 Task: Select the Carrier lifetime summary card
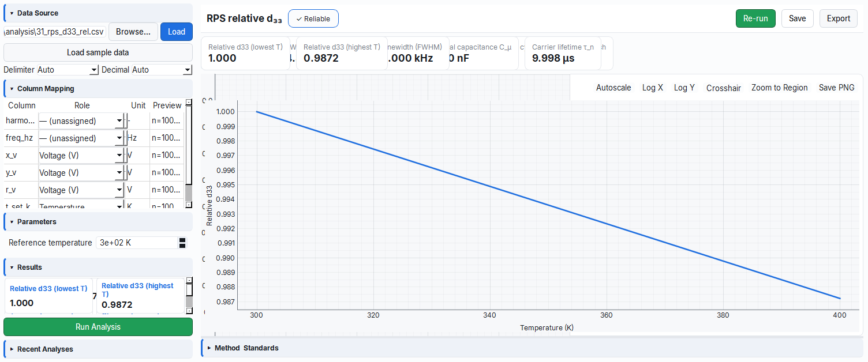click(x=563, y=53)
